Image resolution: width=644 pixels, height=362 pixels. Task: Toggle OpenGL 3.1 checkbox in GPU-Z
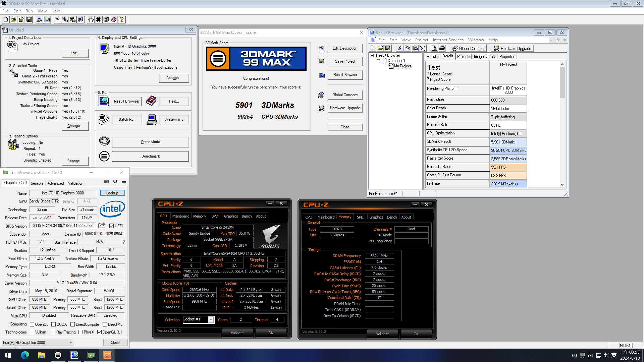99,332
